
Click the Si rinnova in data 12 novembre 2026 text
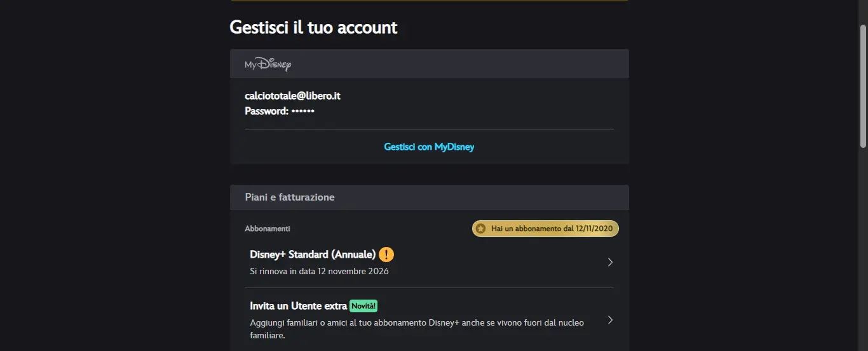(319, 271)
